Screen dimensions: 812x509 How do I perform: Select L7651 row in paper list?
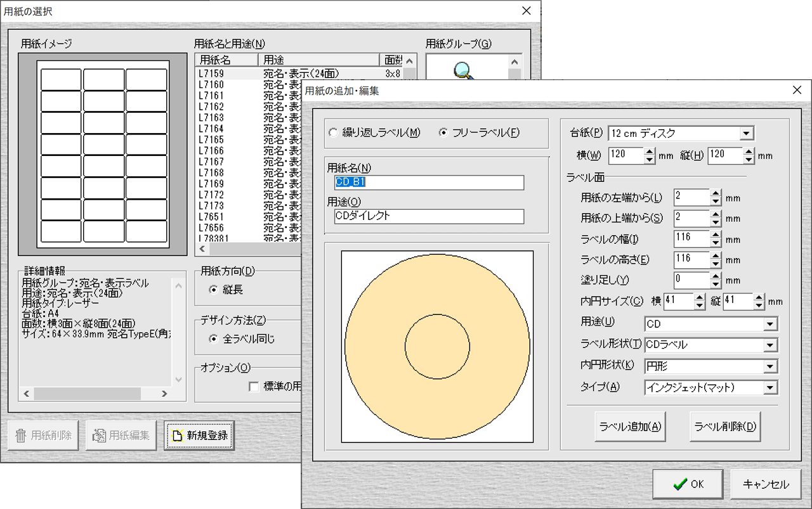point(248,217)
